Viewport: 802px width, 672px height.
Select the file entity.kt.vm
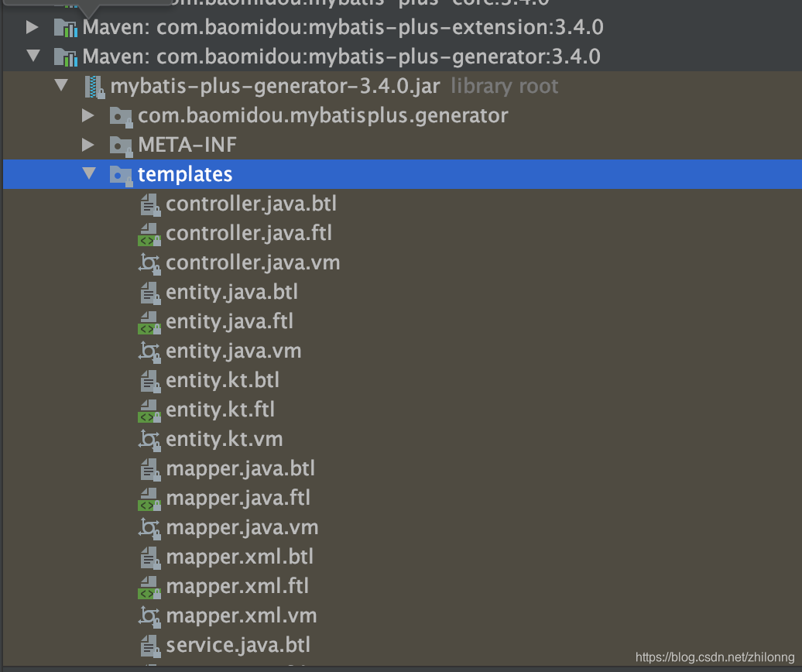click(x=224, y=439)
